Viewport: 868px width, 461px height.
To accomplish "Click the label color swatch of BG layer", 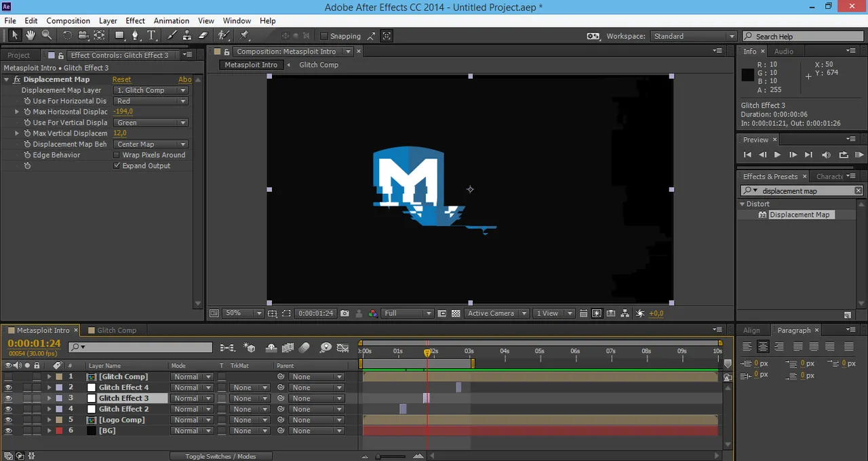I will click(59, 430).
